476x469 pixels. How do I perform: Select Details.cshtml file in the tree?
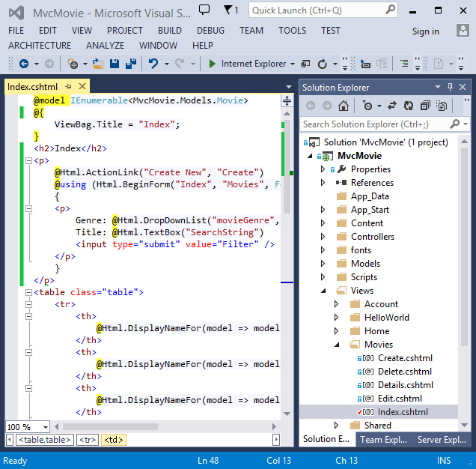405,385
